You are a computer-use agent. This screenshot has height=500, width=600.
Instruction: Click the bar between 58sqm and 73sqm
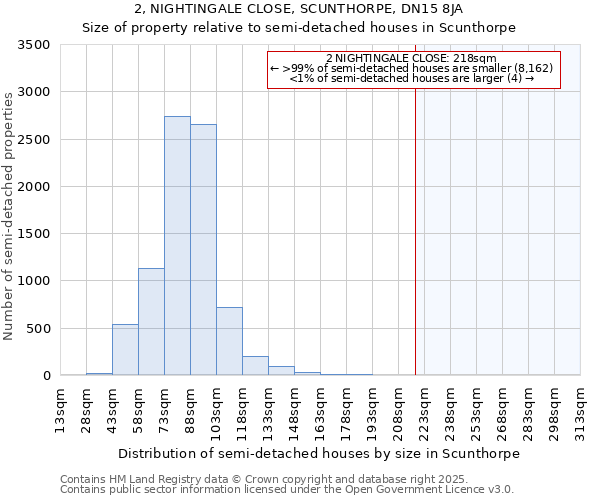(x=151, y=322)
